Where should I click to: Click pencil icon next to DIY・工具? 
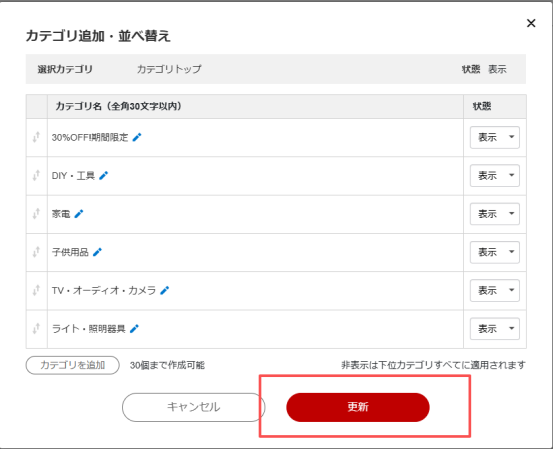point(104,175)
